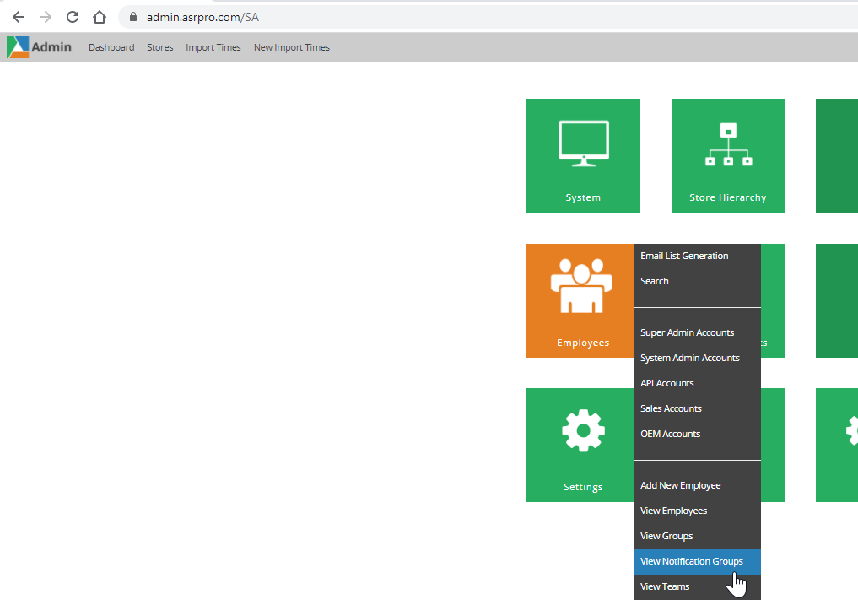Click the site security padlock icon
Image resolution: width=858 pixels, height=616 pixels.
[x=131, y=16]
